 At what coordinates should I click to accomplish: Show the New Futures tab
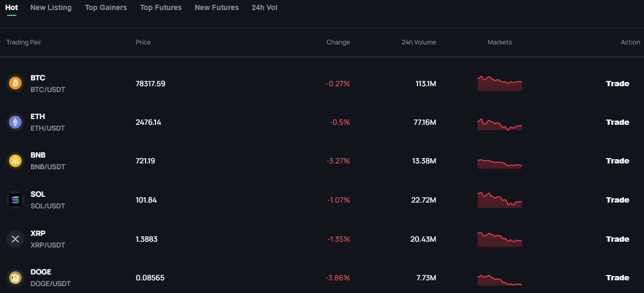(x=217, y=7)
